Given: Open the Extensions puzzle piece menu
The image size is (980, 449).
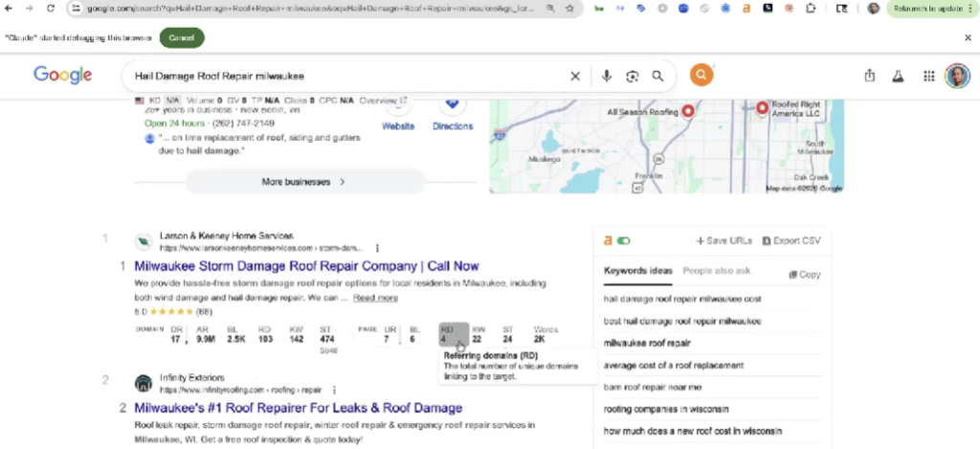Looking at the screenshot, I should pos(811,9).
